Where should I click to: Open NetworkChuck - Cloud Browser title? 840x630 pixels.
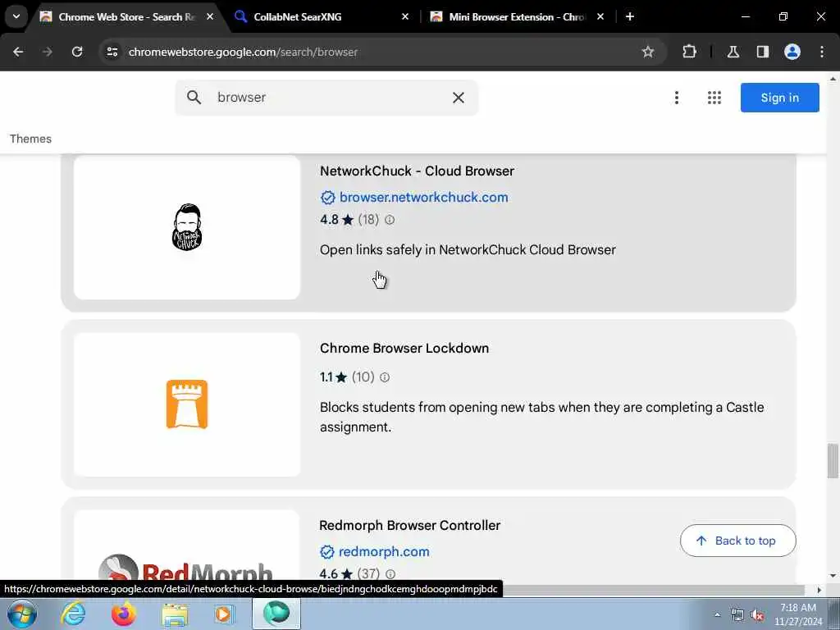[417, 171]
